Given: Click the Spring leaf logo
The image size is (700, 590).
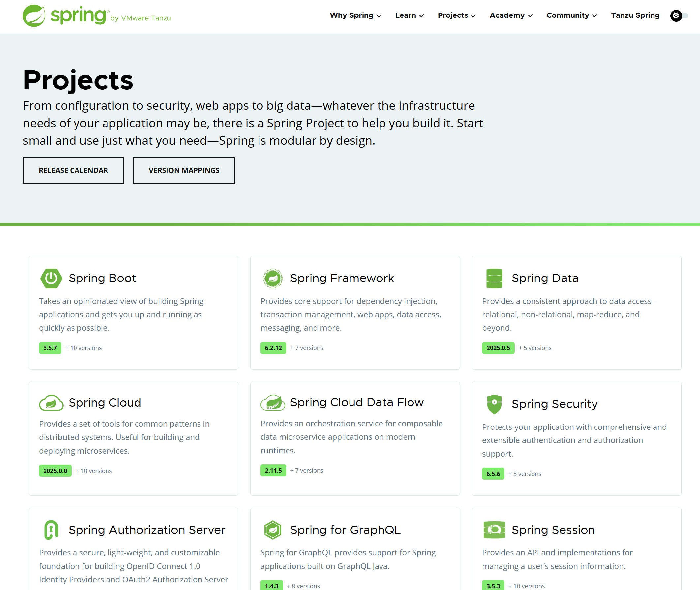Looking at the screenshot, I should (34, 16).
